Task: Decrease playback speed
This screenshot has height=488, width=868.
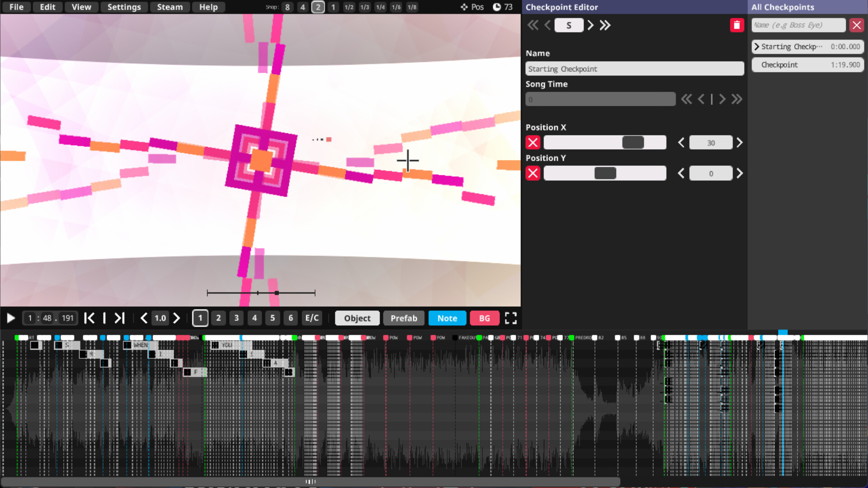Action: click(x=144, y=319)
